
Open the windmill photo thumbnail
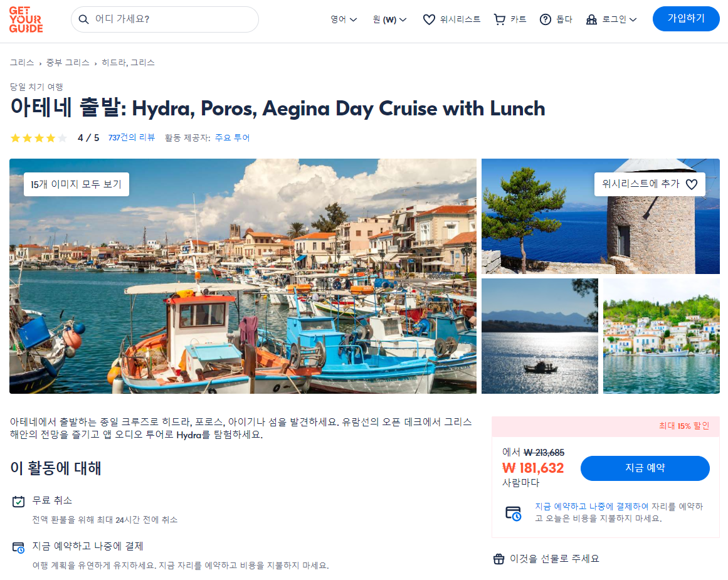pyautogui.click(x=600, y=216)
